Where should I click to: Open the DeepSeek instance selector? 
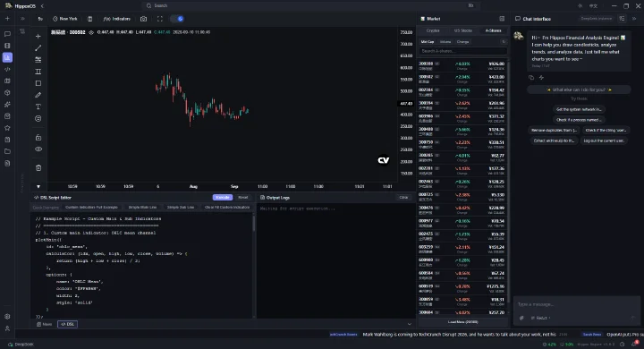coord(597,19)
